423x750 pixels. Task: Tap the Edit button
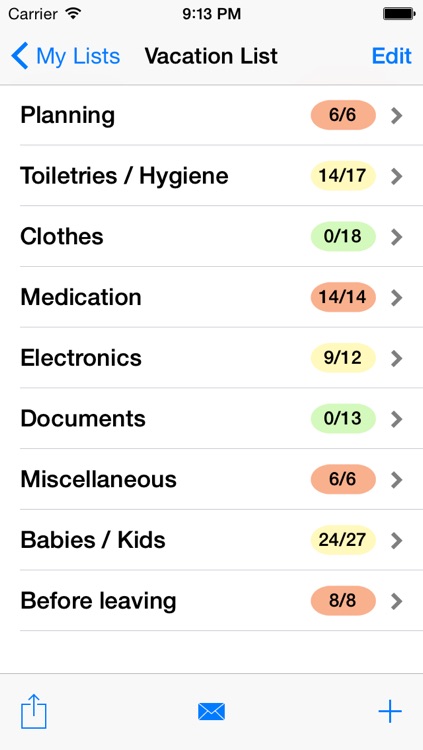pos(392,56)
